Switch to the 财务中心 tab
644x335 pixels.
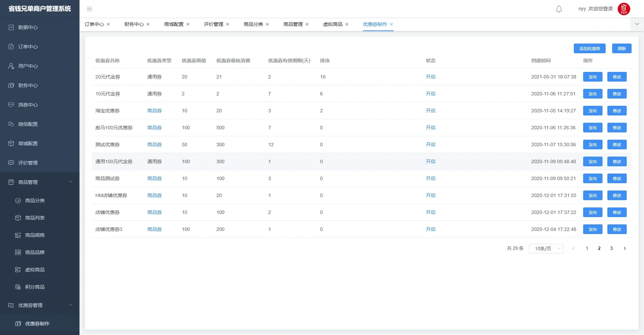(134, 24)
